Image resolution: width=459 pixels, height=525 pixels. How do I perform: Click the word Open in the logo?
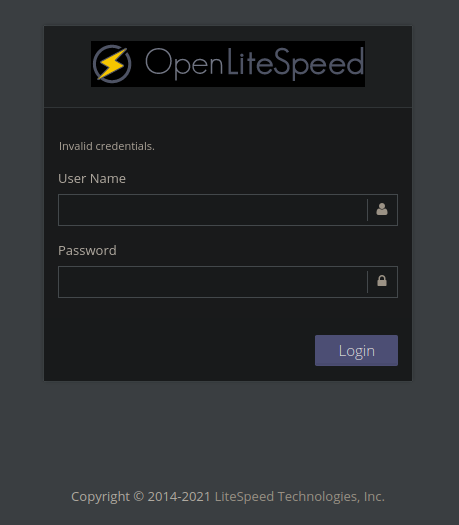click(184, 64)
